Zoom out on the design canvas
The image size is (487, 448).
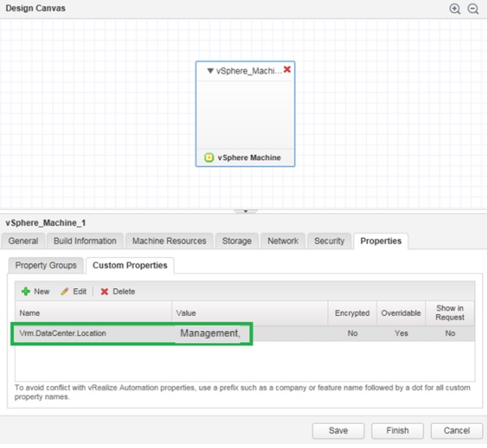[x=472, y=9]
